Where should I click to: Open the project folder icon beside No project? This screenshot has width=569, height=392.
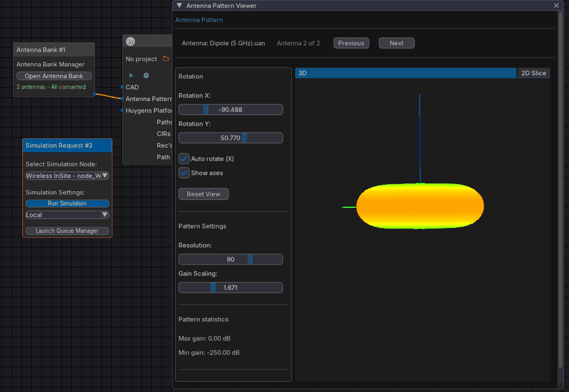(x=166, y=59)
